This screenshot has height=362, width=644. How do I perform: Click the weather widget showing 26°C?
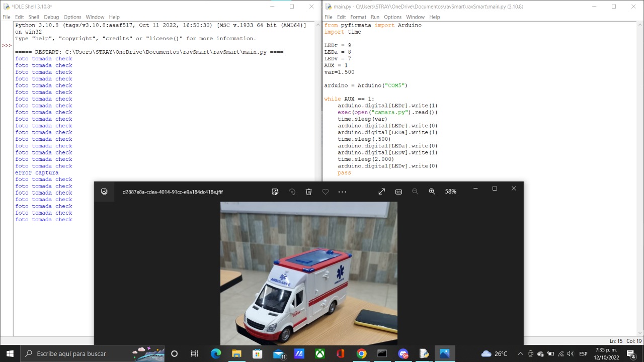tap(494, 353)
